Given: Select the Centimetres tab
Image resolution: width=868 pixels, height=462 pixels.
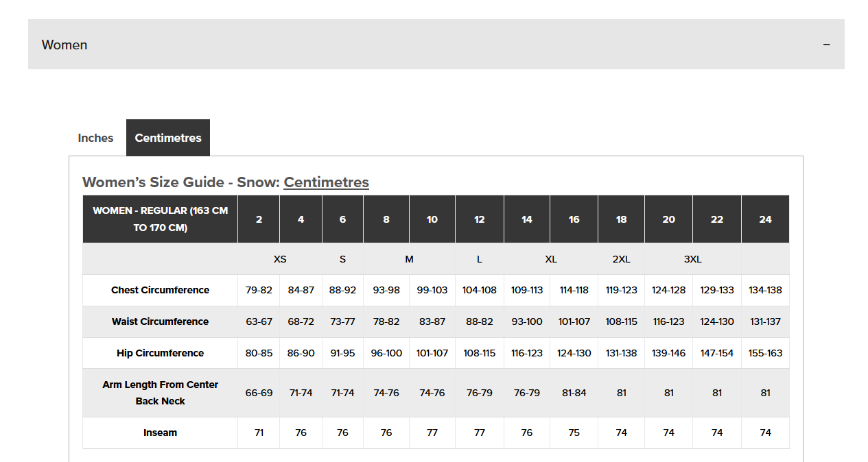Looking at the screenshot, I should point(168,138).
